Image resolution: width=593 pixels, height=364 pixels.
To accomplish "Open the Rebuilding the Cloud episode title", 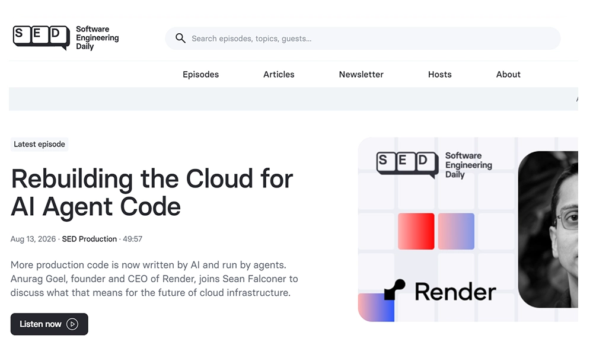I will [152, 193].
